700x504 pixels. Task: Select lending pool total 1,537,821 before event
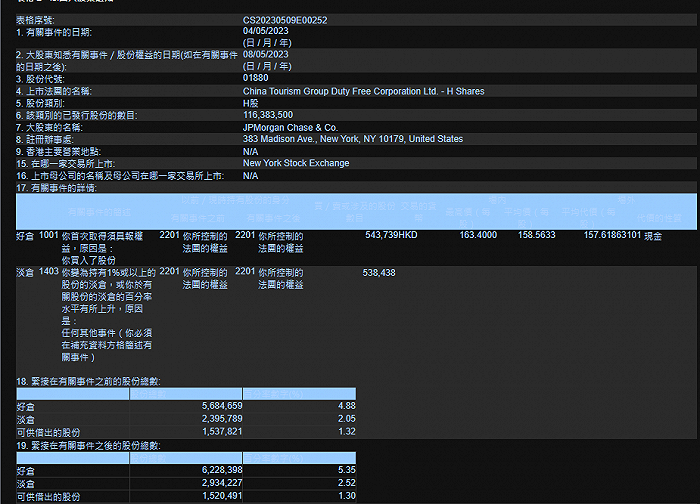222,432
